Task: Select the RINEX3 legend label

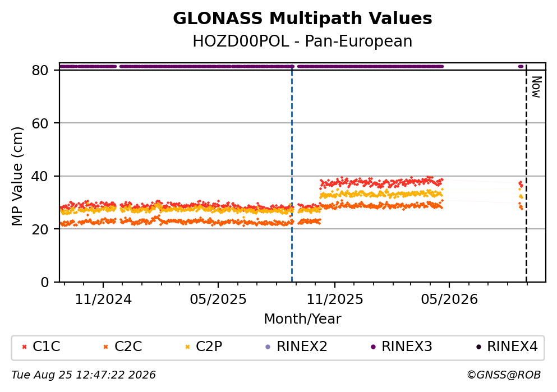Action: click(x=407, y=347)
